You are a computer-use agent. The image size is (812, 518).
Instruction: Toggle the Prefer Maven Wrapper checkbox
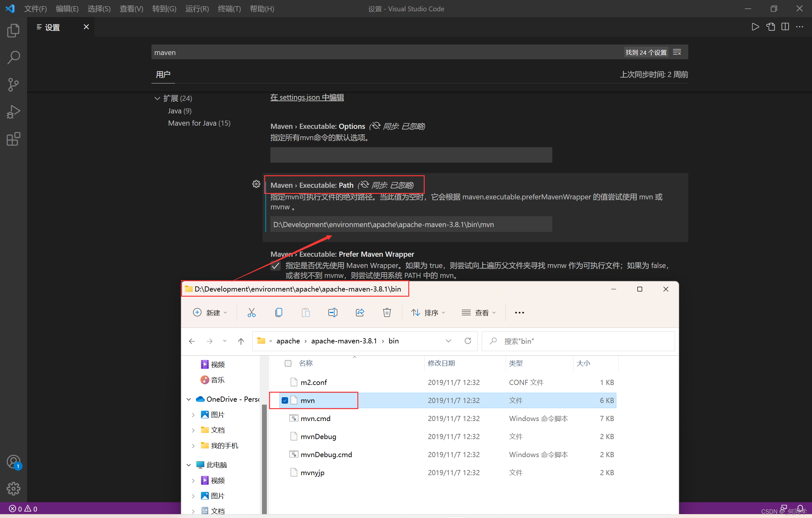275,266
